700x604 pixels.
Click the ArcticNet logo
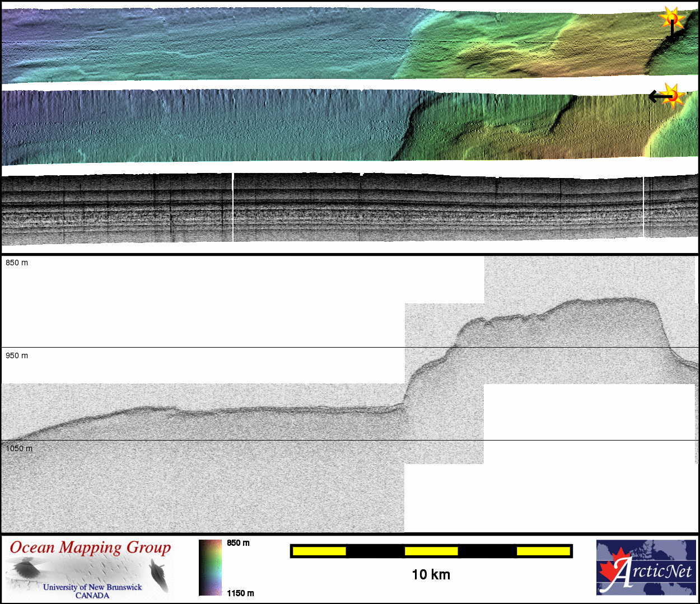pyautogui.click(x=646, y=567)
